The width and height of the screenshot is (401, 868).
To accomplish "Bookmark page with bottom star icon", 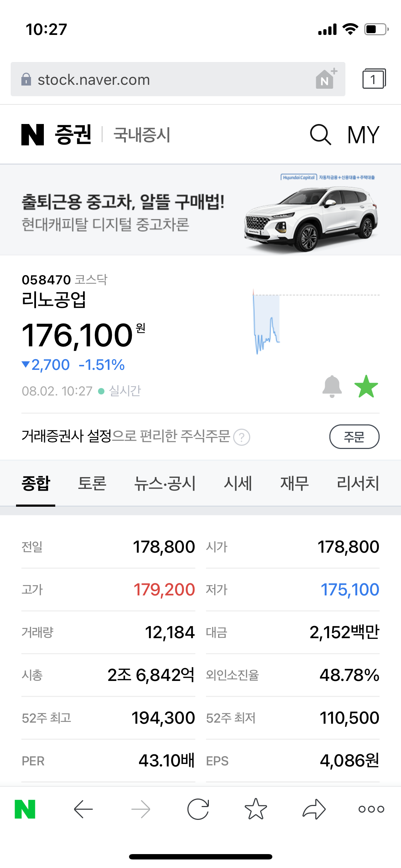I will click(x=256, y=809).
